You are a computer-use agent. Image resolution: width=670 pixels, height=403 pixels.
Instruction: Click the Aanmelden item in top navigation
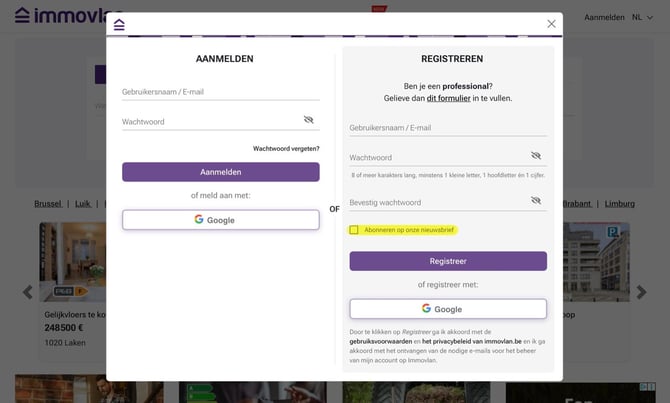coord(604,17)
